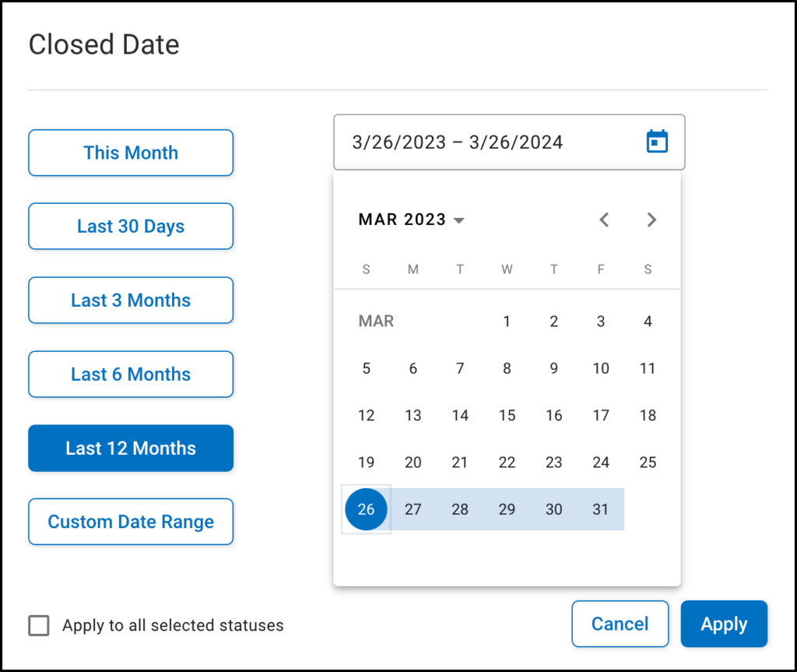Screen dimensions: 797x672
Task: Pick March 31 in the calendar
Action: click(x=601, y=509)
